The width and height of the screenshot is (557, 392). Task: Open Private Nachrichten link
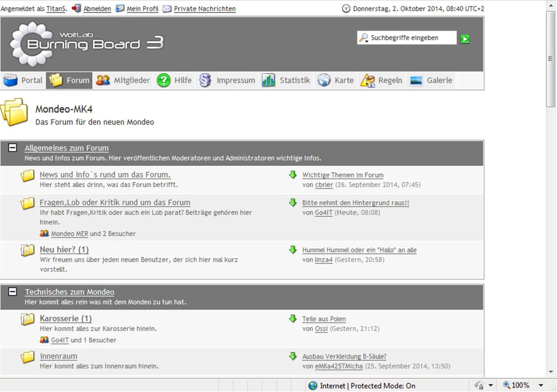(x=204, y=9)
